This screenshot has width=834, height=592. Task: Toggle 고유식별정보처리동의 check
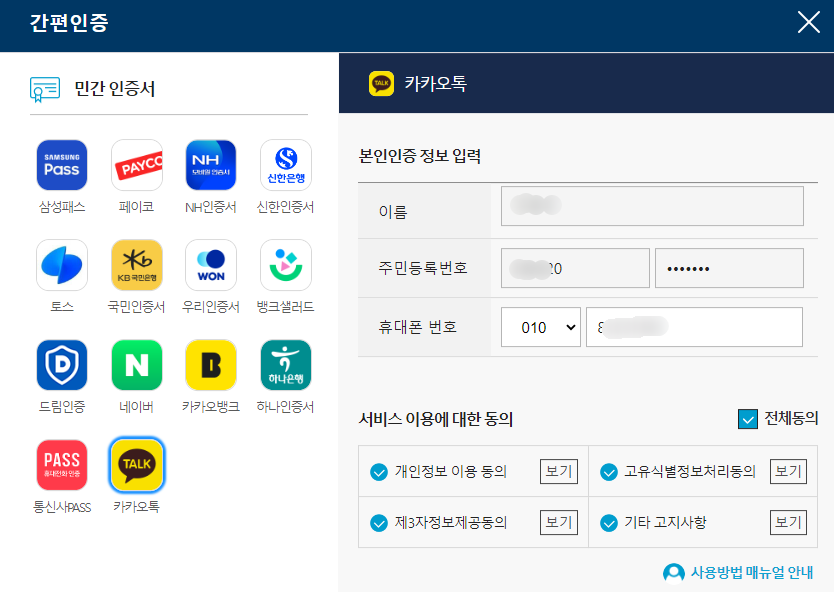(608, 472)
